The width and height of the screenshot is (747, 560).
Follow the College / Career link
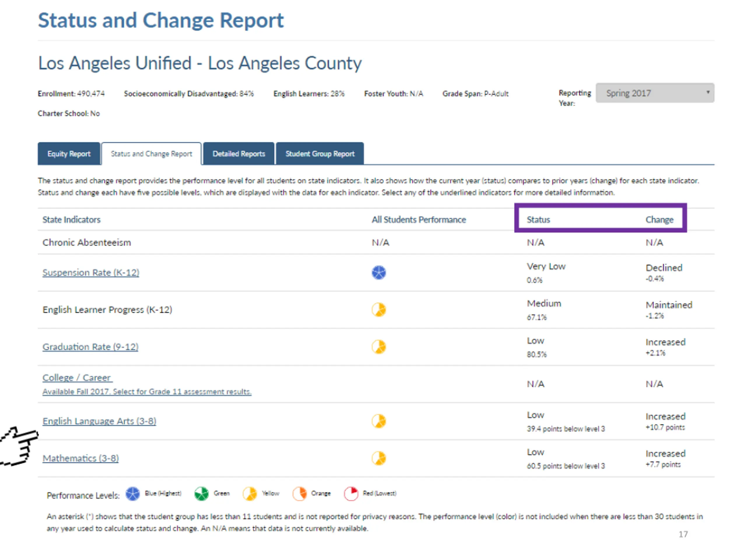click(x=77, y=377)
